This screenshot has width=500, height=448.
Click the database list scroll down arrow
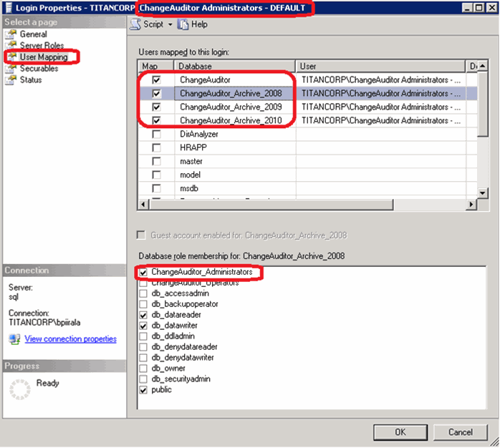click(483, 193)
